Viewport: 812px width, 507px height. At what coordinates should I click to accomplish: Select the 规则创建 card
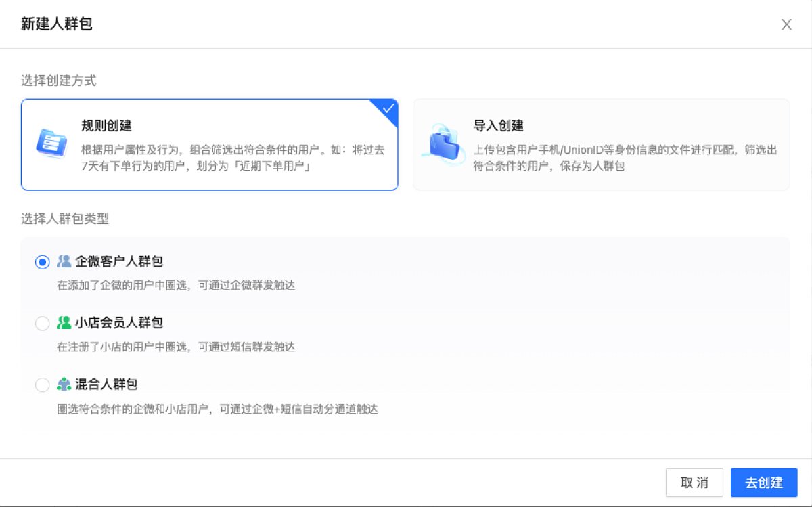click(x=210, y=145)
